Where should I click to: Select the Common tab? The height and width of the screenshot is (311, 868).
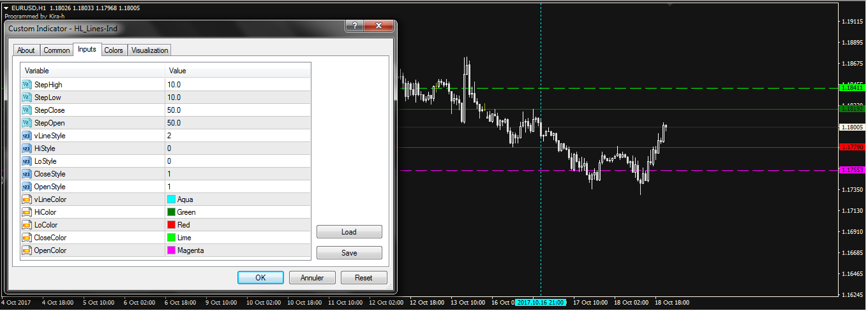[57, 50]
